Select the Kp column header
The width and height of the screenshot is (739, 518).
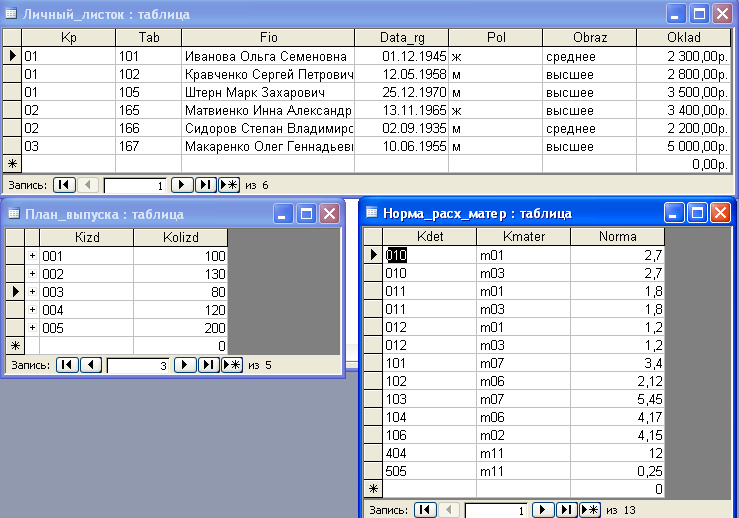click(x=68, y=37)
